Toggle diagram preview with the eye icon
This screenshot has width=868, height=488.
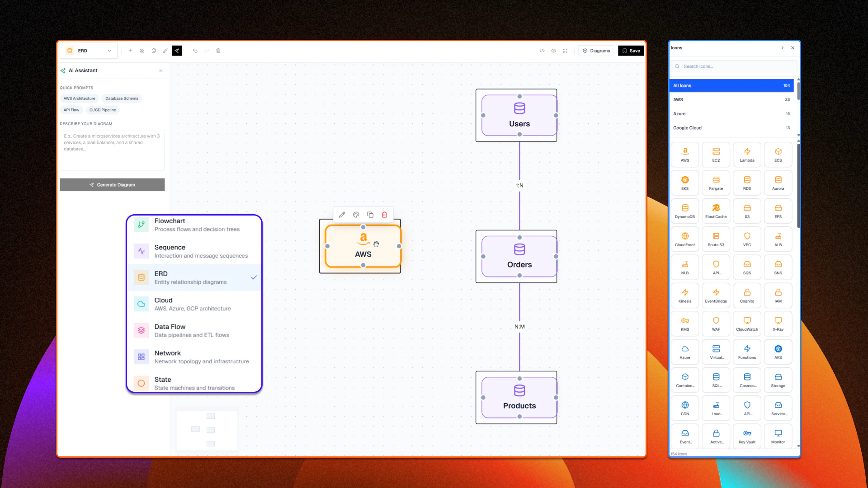pyautogui.click(x=553, y=51)
